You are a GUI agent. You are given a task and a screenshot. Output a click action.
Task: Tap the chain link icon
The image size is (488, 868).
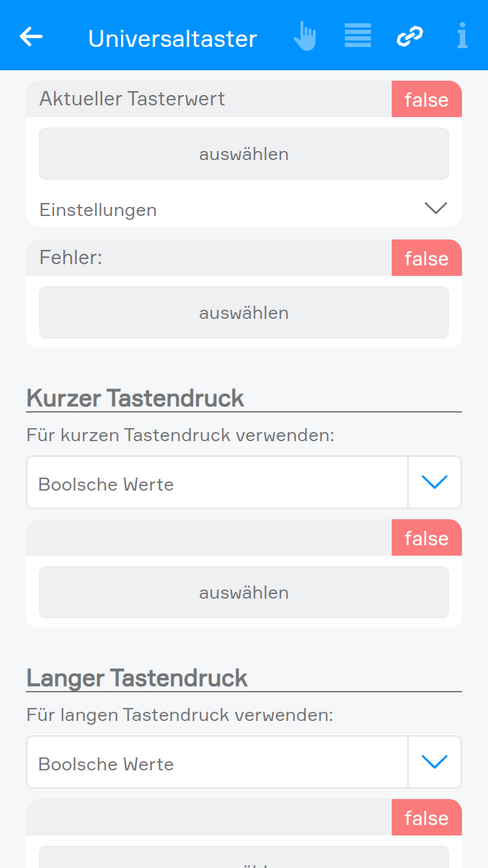click(x=410, y=36)
